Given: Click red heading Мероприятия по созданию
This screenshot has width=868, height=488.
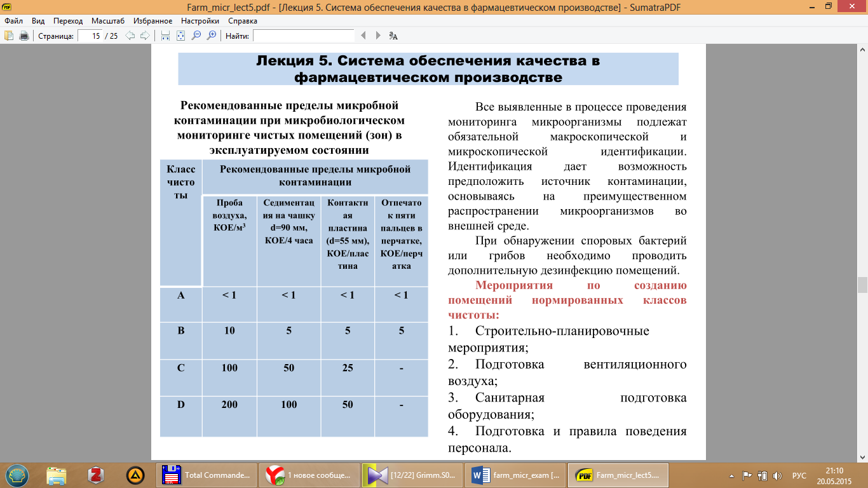Looking at the screenshot, I should (x=567, y=300).
